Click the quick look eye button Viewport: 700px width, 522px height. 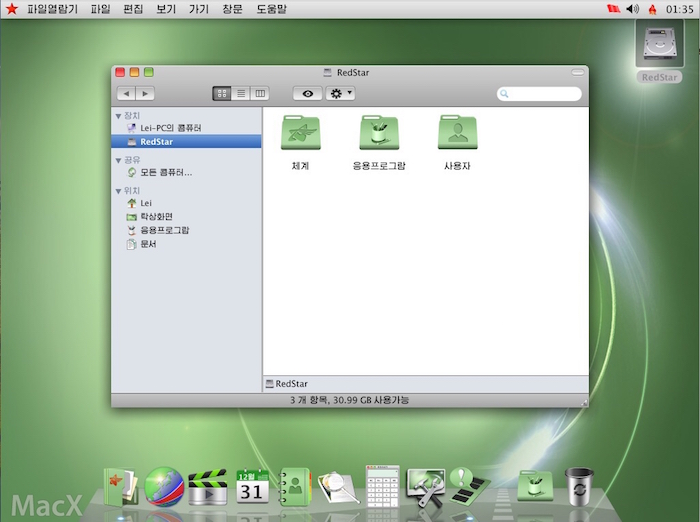(x=307, y=94)
